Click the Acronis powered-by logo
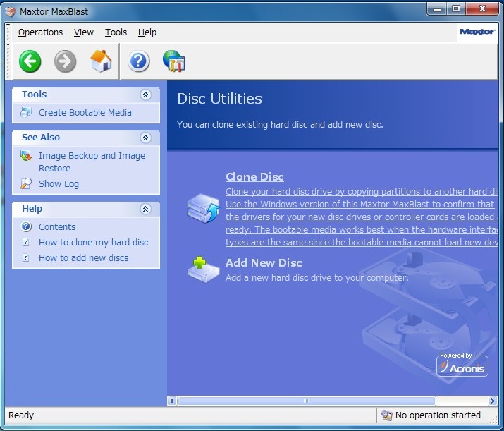Screen dimensions: 504x431 pos(462,364)
